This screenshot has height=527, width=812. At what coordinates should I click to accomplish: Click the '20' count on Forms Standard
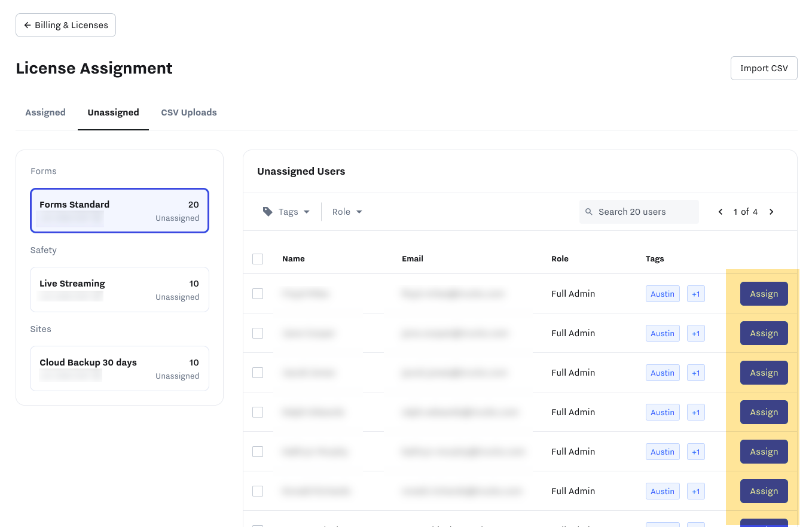click(x=194, y=205)
